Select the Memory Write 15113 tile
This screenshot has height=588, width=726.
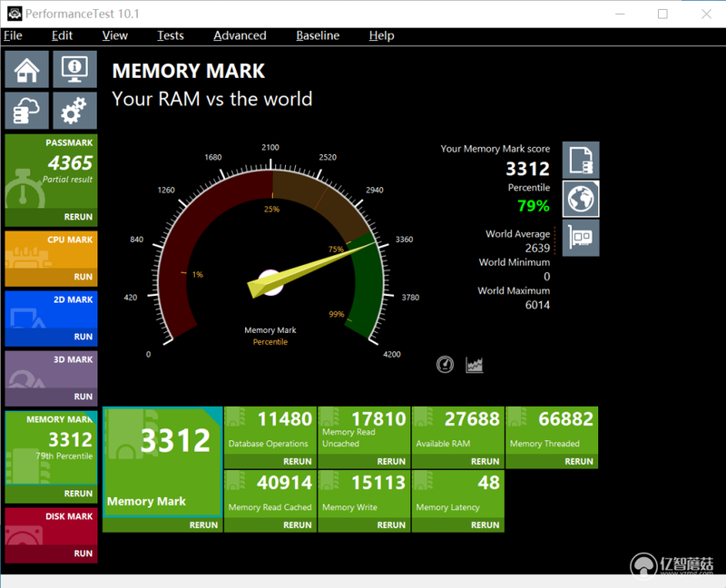(364, 495)
